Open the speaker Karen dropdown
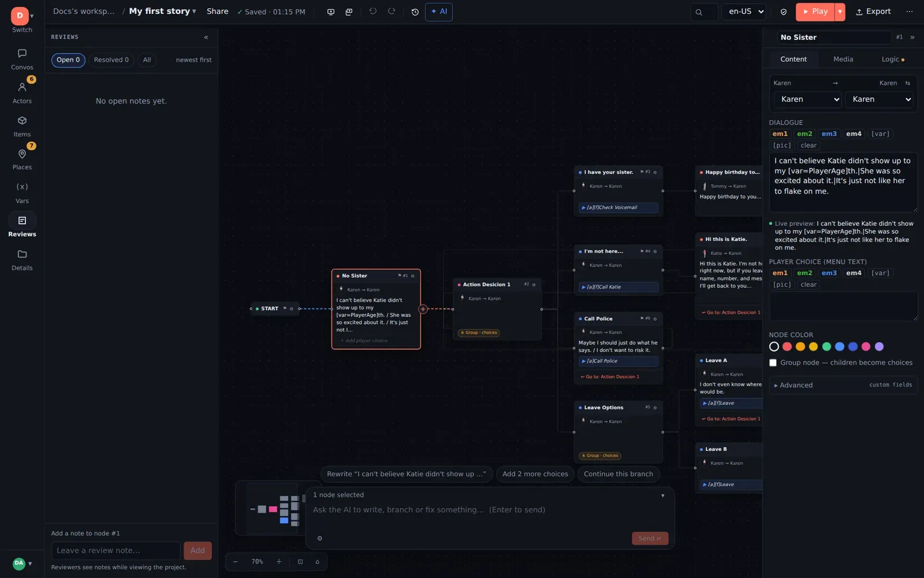Viewport: 924px width, 578px height. pyautogui.click(x=807, y=99)
